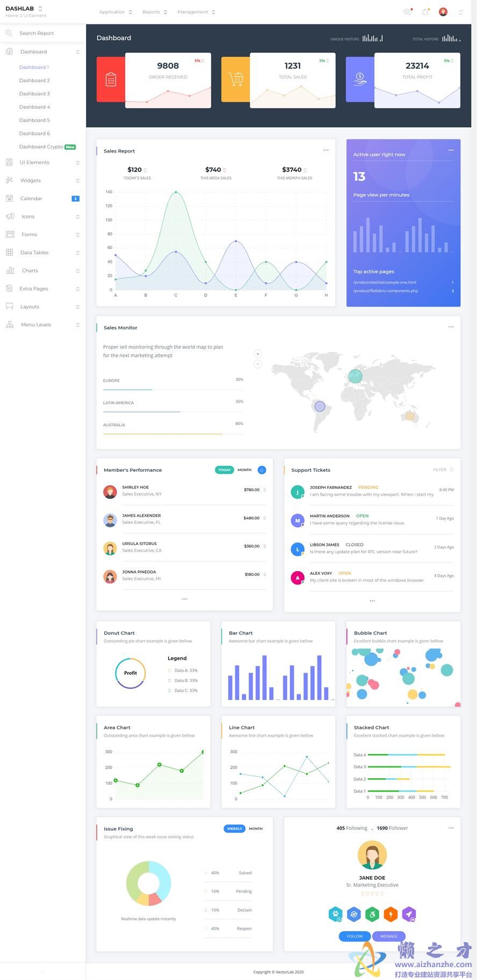Click the red clipboard order icon
Viewport: 477px width, 980px height.
(x=111, y=79)
